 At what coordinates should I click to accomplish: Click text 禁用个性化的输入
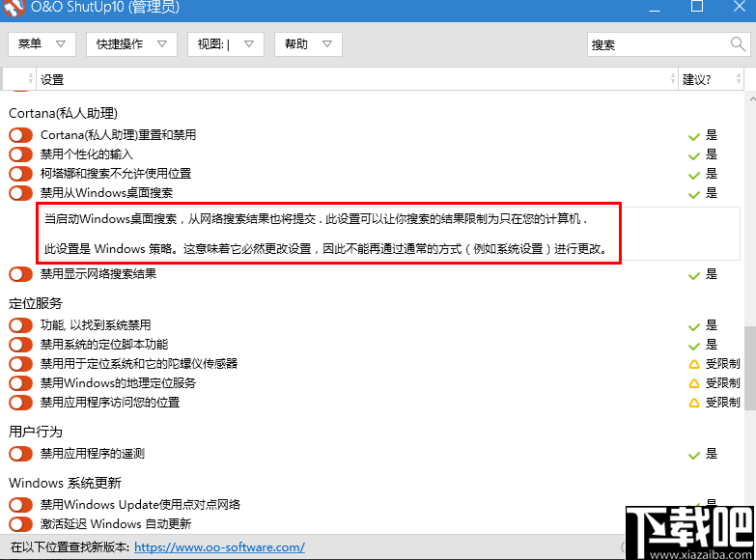point(86,154)
